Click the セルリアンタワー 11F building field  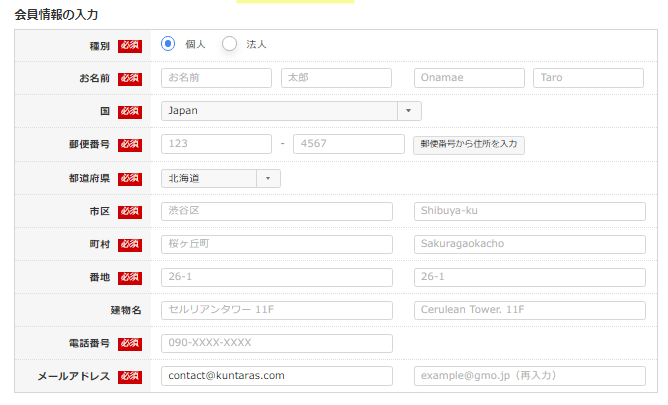pyautogui.click(x=276, y=310)
